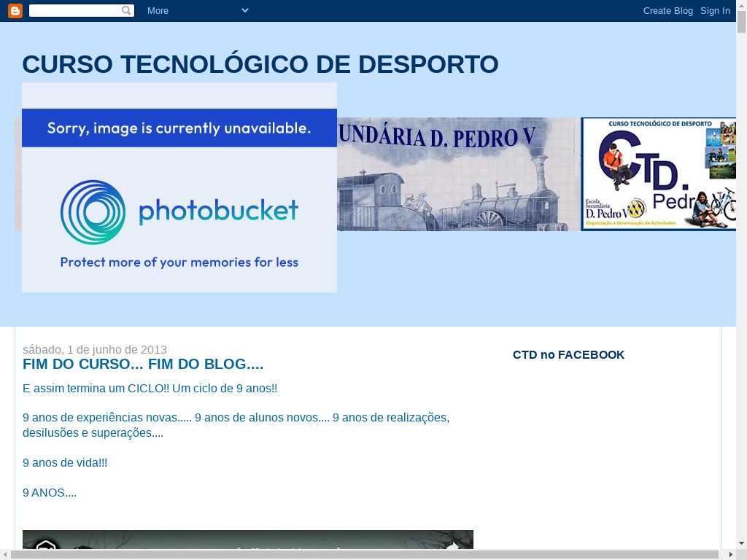Viewport: 747px width, 560px height.
Task: Click the date text 'sábado, 1 de junho de 2013'
Action: click(x=95, y=349)
